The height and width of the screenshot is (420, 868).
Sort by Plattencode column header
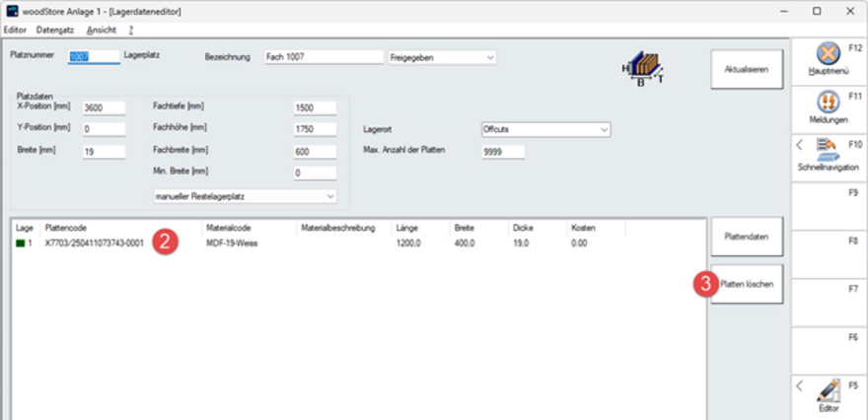tap(121, 228)
